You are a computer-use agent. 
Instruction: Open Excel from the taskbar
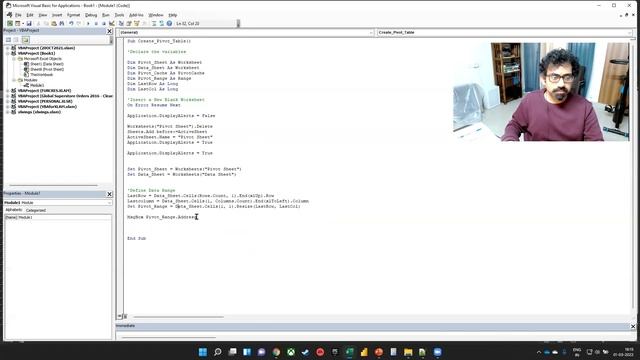349,352
